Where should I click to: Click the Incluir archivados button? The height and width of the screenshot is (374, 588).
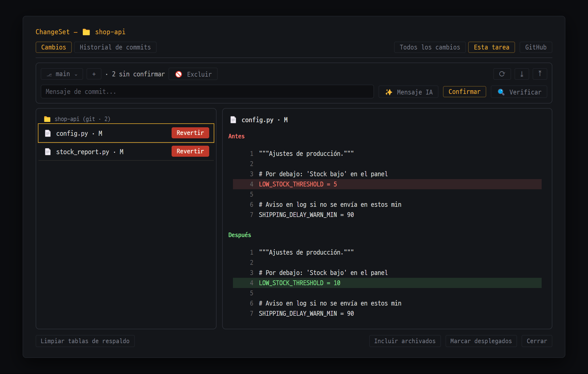(x=405, y=341)
